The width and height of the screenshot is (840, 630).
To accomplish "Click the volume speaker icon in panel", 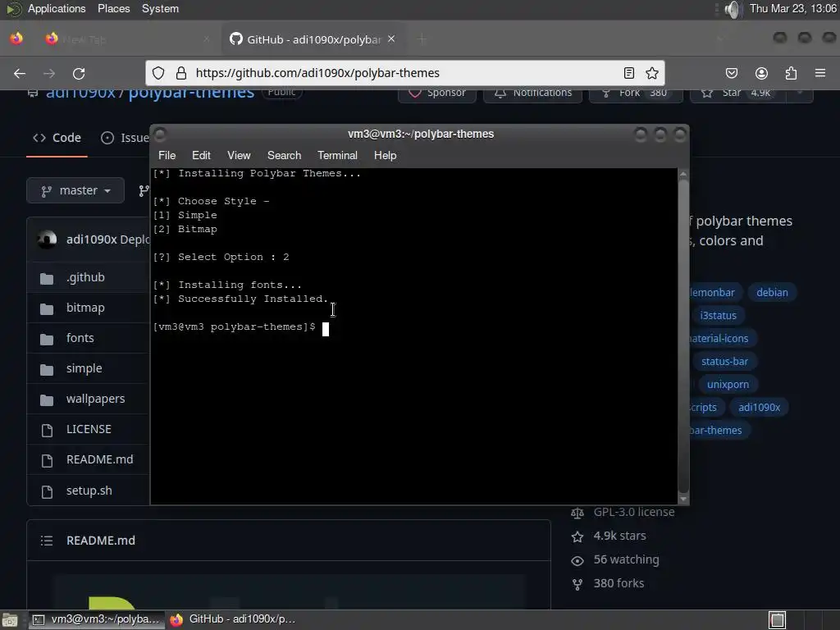I will [732, 9].
